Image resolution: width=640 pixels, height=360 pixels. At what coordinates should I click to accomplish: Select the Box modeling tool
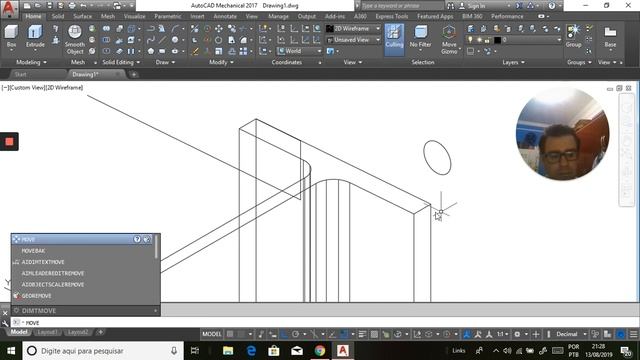pyautogui.click(x=11, y=37)
